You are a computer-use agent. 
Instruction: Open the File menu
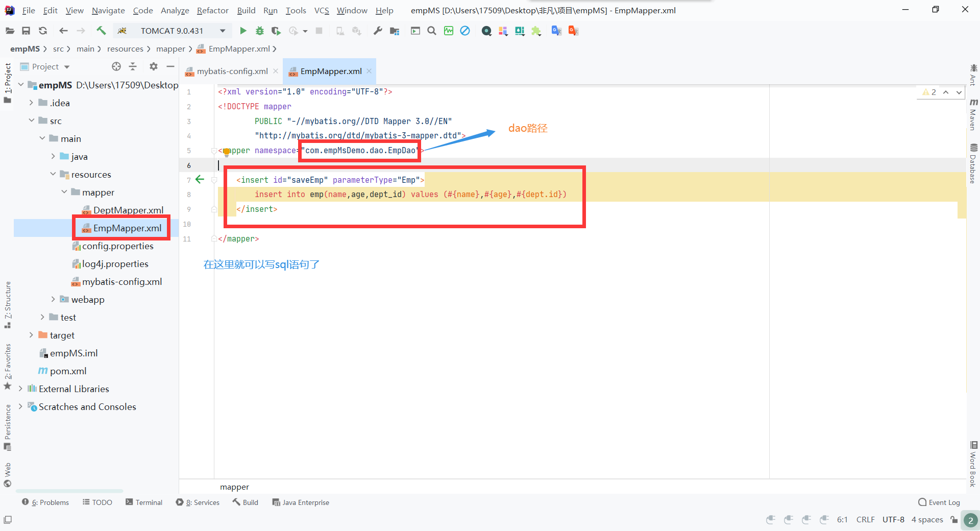point(29,10)
